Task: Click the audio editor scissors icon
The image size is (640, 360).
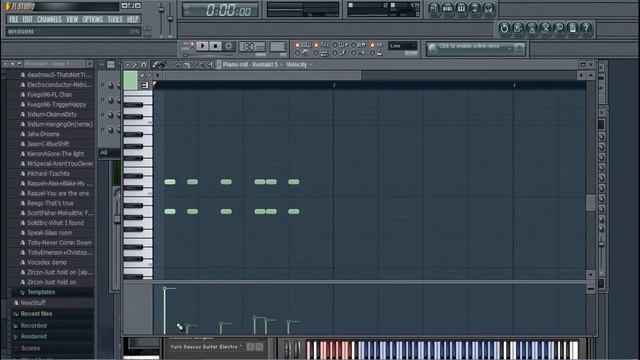Action: click(546, 28)
